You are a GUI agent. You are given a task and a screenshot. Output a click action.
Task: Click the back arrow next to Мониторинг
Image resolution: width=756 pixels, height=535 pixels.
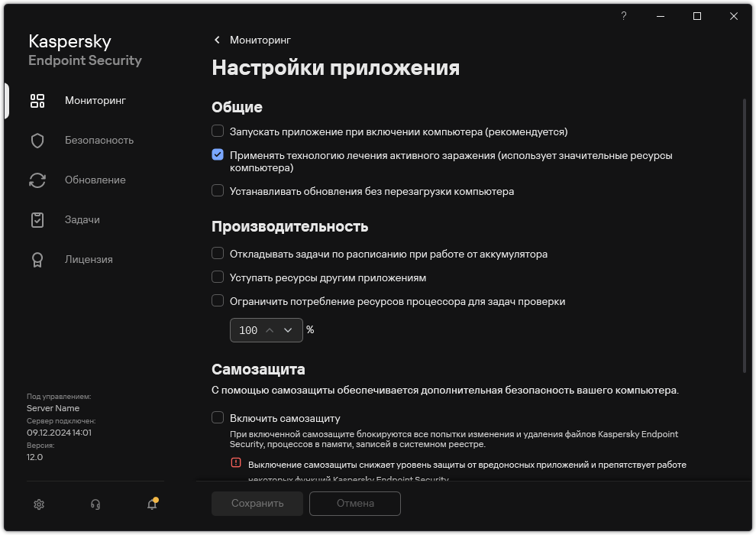pyautogui.click(x=217, y=40)
